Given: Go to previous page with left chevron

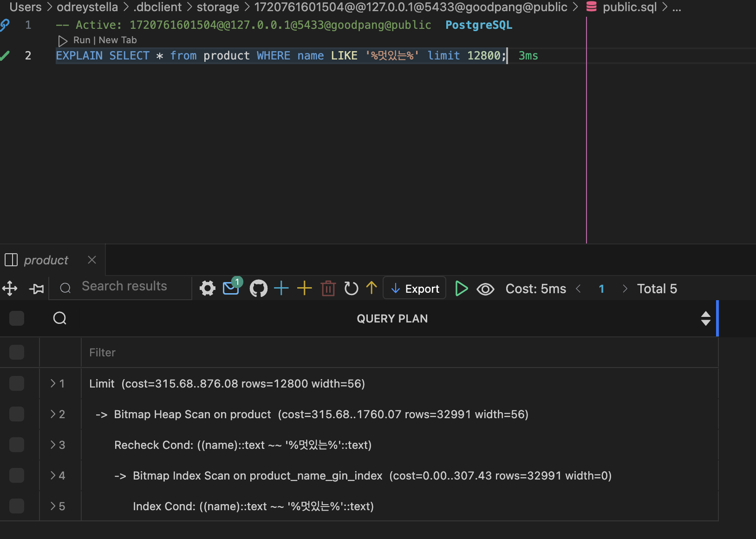Looking at the screenshot, I should tap(579, 289).
